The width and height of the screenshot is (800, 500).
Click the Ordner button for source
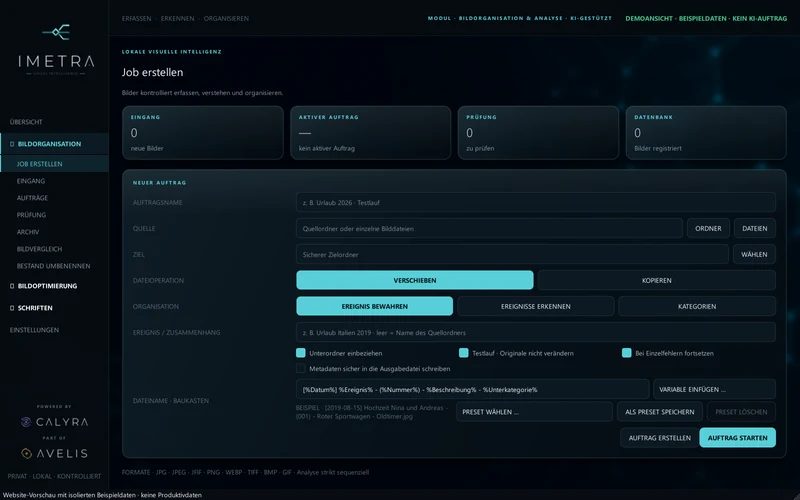(708, 229)
